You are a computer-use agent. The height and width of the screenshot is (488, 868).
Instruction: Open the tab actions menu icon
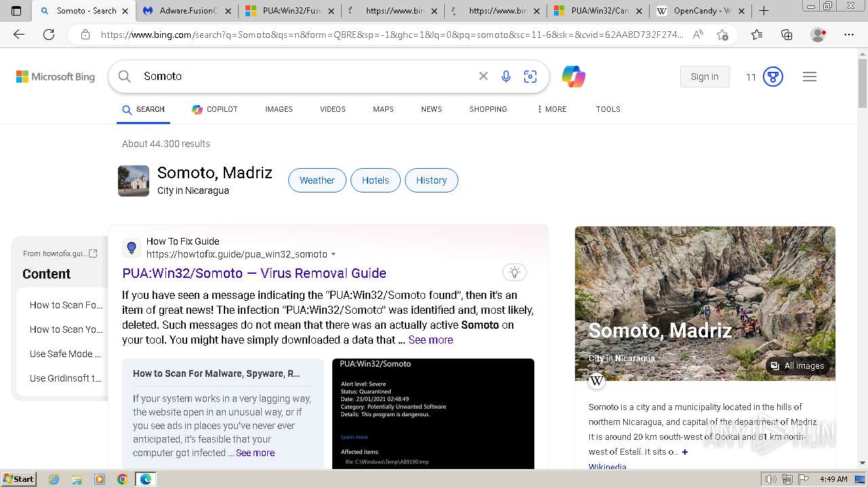(x=16, y=11)
